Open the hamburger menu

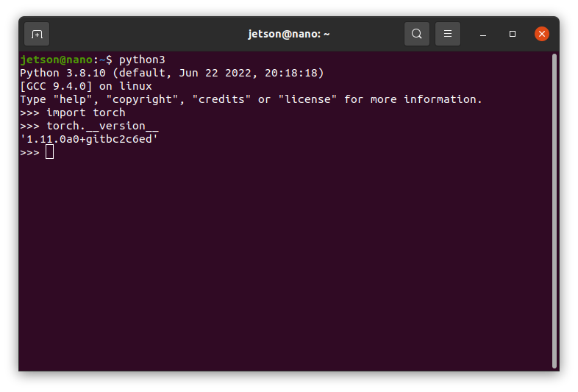point(448,34)
